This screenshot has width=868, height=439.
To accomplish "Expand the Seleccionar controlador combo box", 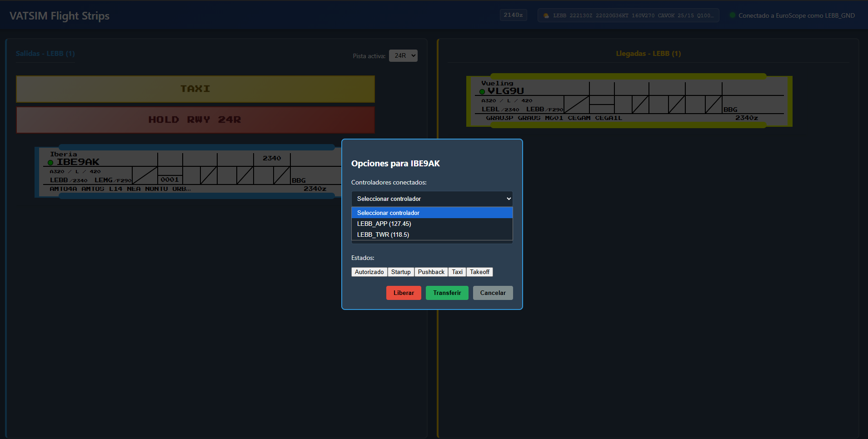I will click(x=432, y=199).
